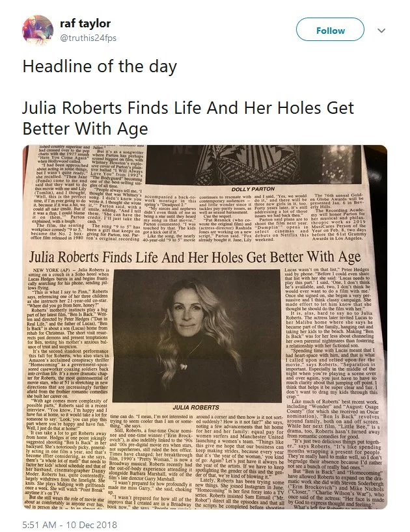This screenshot has height=532, width=410.
Task: Open the raf taylor display name link
Action: 85,23
